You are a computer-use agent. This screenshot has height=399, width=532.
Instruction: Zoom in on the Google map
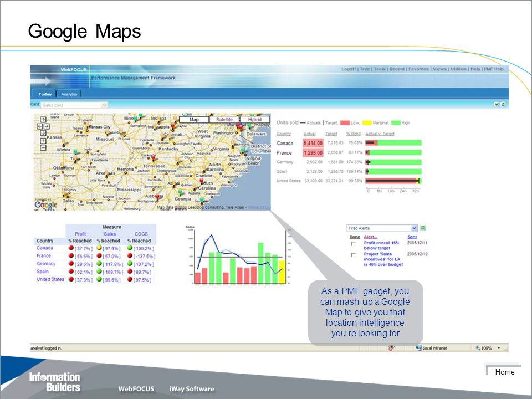point(43,140)
